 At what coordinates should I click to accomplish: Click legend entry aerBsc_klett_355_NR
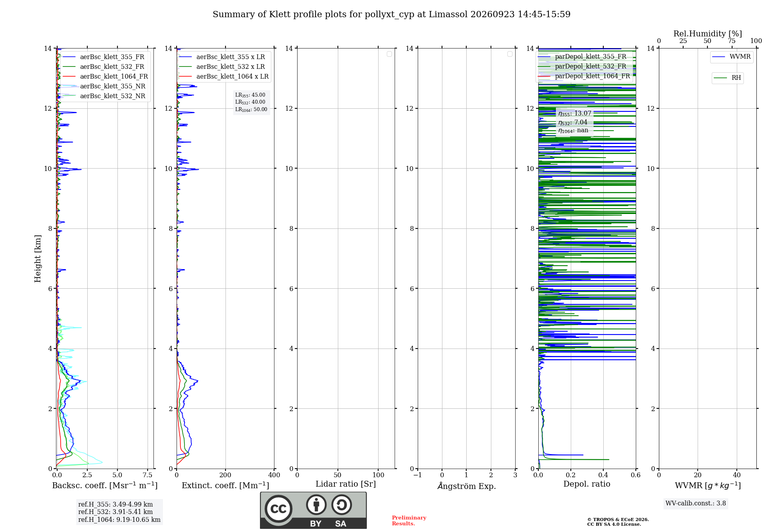(105, 86)
